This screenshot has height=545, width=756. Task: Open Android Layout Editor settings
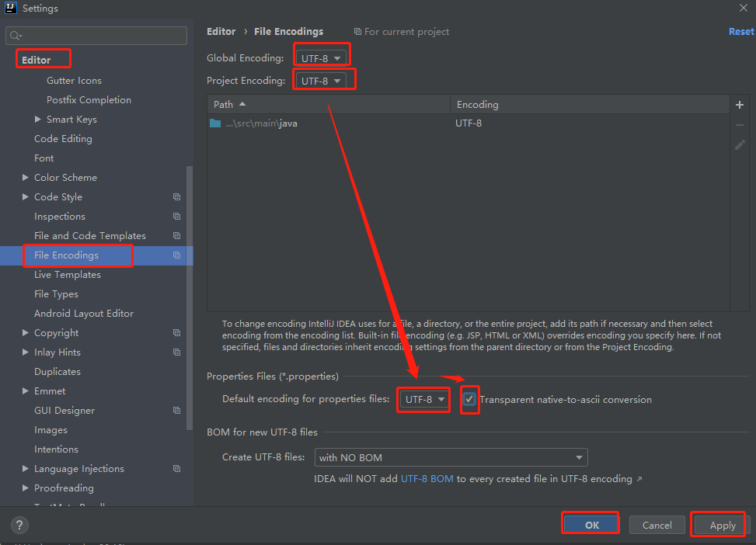tap(84, 313)
